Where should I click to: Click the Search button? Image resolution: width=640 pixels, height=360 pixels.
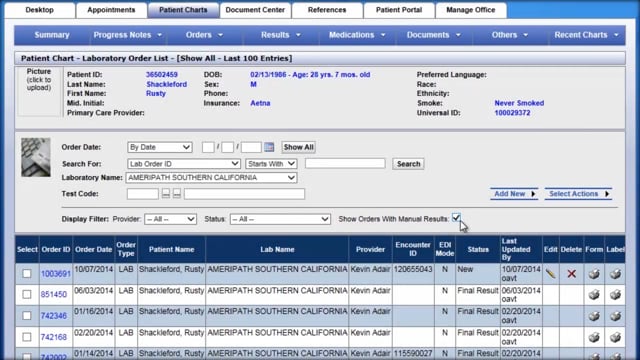[x=408, y=164]
